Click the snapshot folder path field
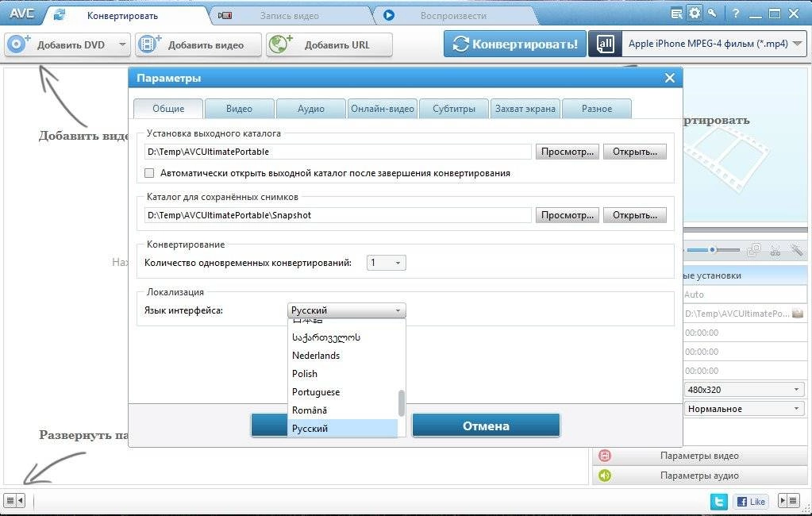The width and height of the screenshot is (812, 516). (x=337, y=215)
